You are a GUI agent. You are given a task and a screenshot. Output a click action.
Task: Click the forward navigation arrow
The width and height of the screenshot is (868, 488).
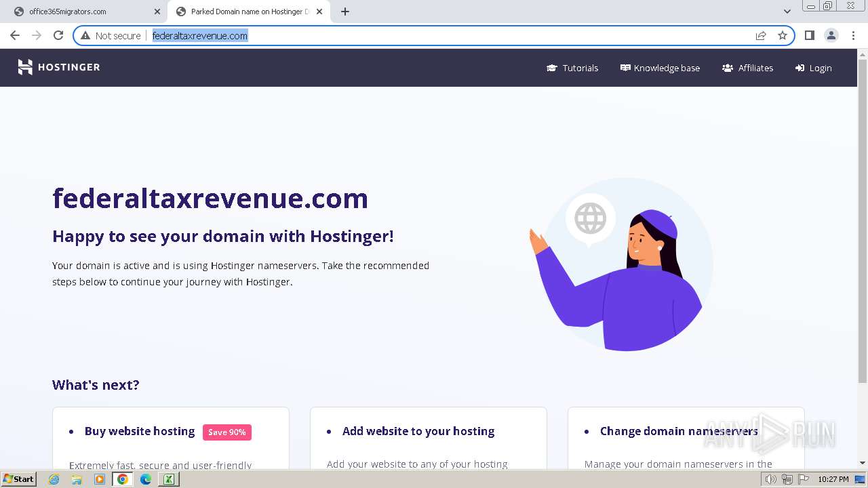[x=37, y=35]
